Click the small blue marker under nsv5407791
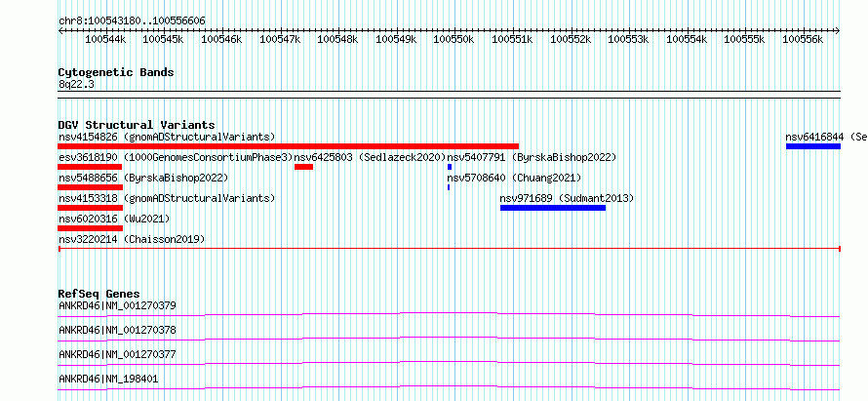This screenshot has height=401, width=868. (x=450, y=167)
